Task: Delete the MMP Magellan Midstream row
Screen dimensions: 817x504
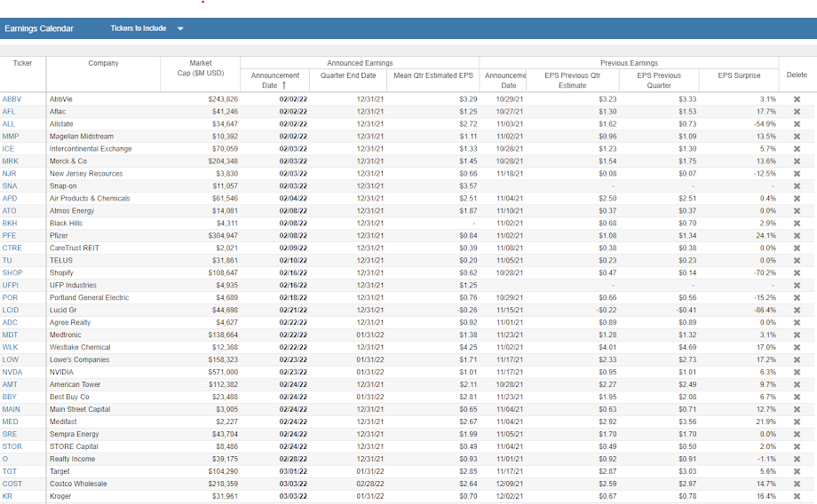Action: click(797, 137)
